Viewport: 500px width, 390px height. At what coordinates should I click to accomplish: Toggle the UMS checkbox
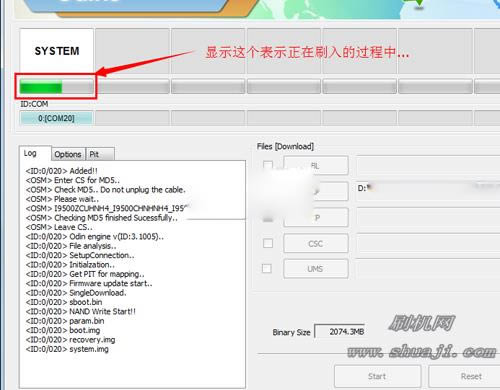(267, 268)
